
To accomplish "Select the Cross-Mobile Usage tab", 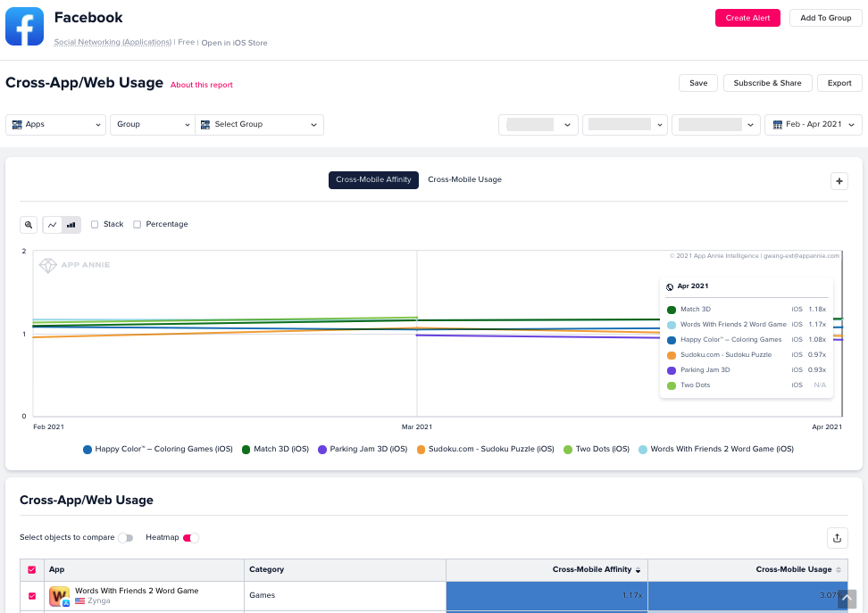I will click(x=464, y=180).
